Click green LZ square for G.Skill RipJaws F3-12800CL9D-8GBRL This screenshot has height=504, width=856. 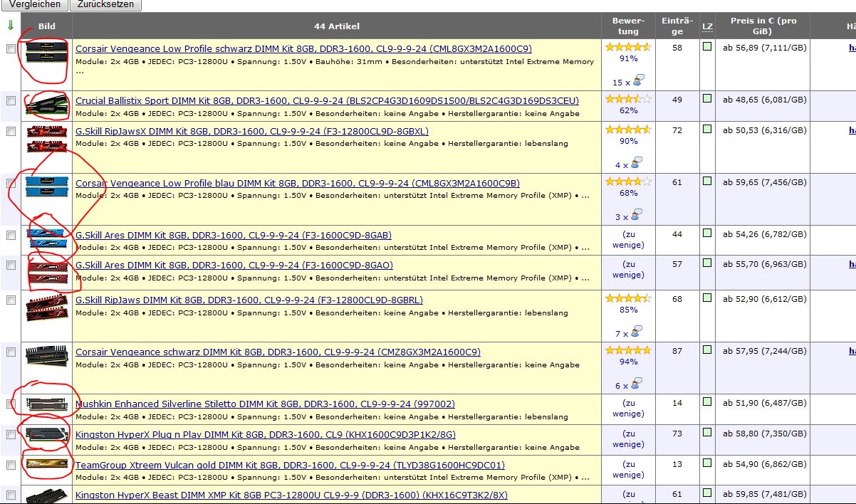pos(707,298)
